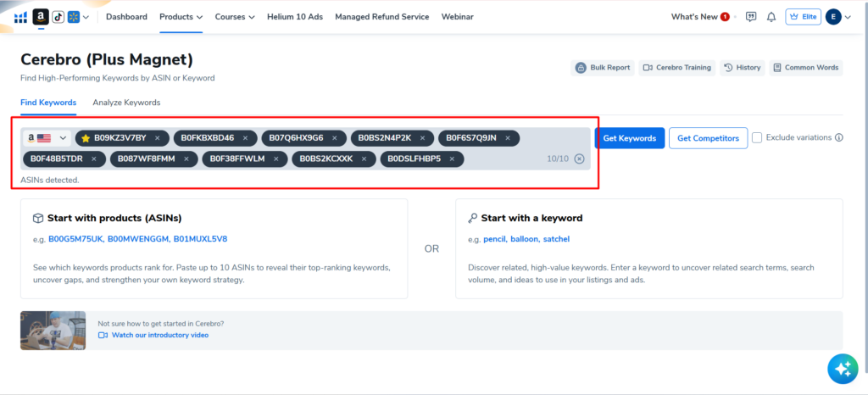Click Get Keywords
Screen dimensions: 868x395
(630, 138)
